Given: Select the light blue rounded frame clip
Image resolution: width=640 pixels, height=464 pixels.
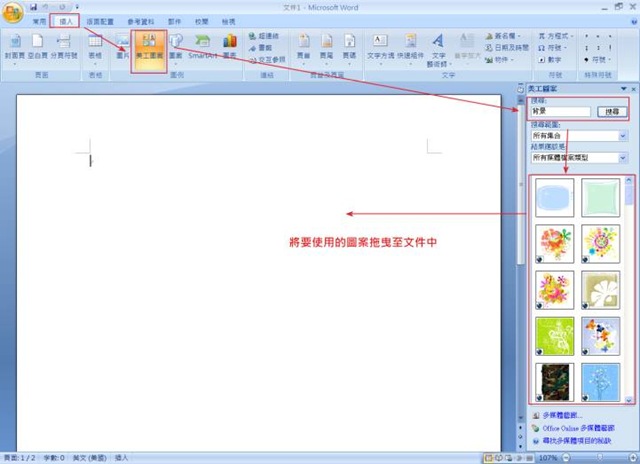Looking at the screenshot, I should point(554,198).
